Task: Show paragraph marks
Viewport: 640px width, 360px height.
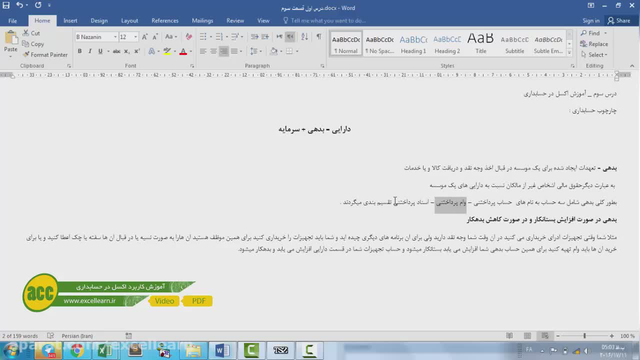Action: click(x=319, y=37)
